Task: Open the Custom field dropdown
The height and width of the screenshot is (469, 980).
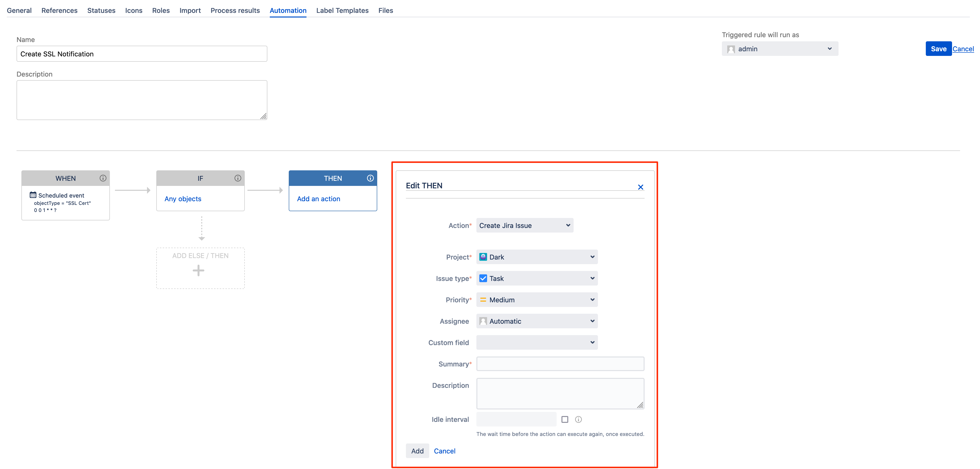Action: click(x=536, y=342)
